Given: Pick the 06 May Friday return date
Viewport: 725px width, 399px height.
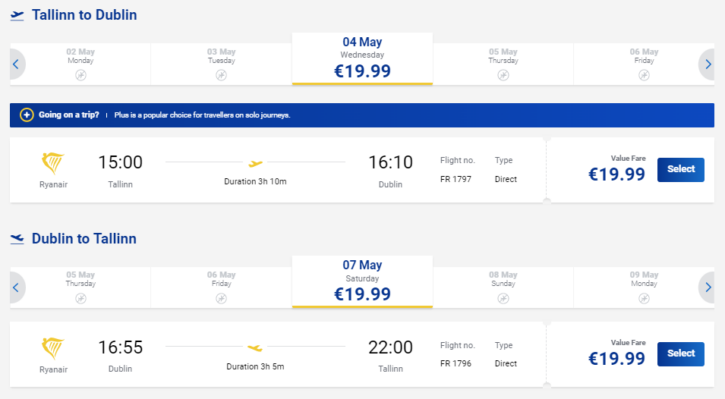Looking at the screenshot, I should pos(221,288).
